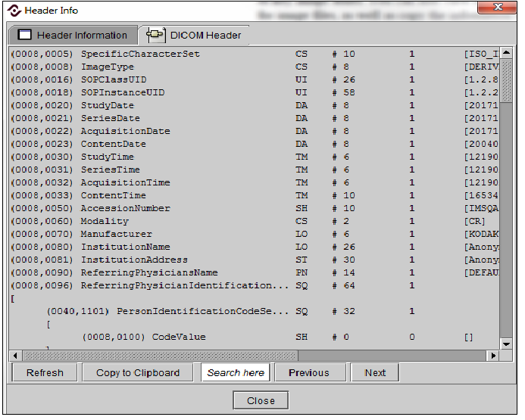Select the InstitutionName entry
This screenshot has height=420, width=525.
tap(255, 247)
